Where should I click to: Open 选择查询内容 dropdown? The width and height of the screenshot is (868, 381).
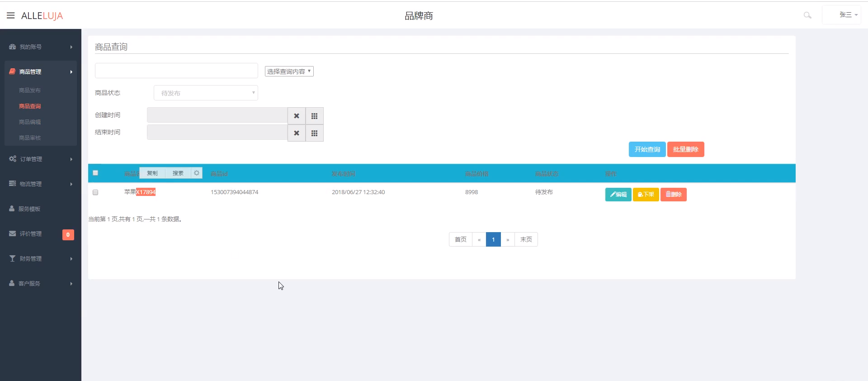pyautogui.click(x=289, y=71)
